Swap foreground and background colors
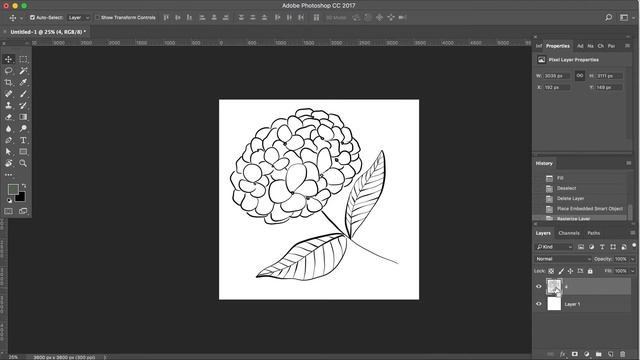 [24, 186]
